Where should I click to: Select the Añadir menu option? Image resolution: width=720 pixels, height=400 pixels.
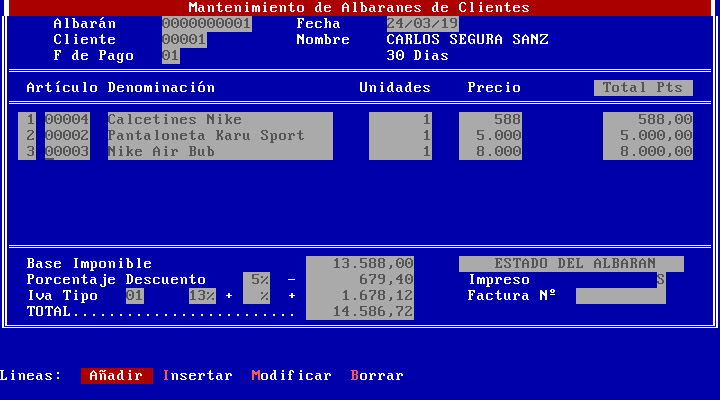[117, 376]
